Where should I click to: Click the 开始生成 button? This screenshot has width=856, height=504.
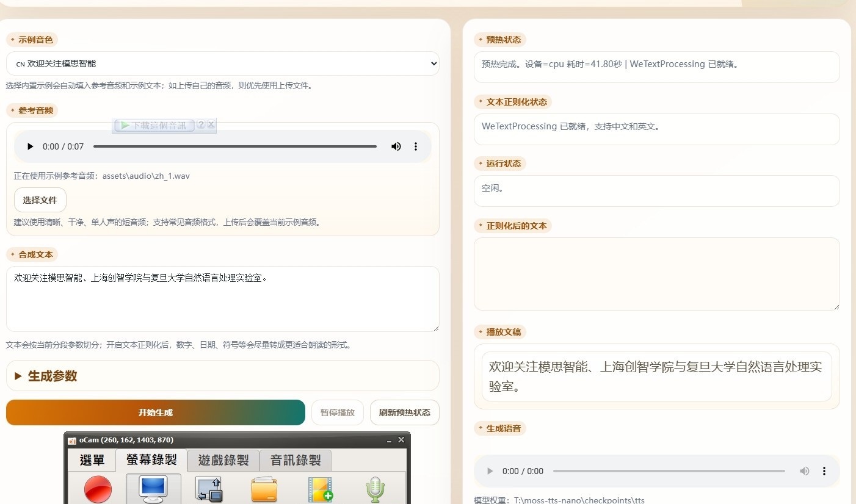155,412
